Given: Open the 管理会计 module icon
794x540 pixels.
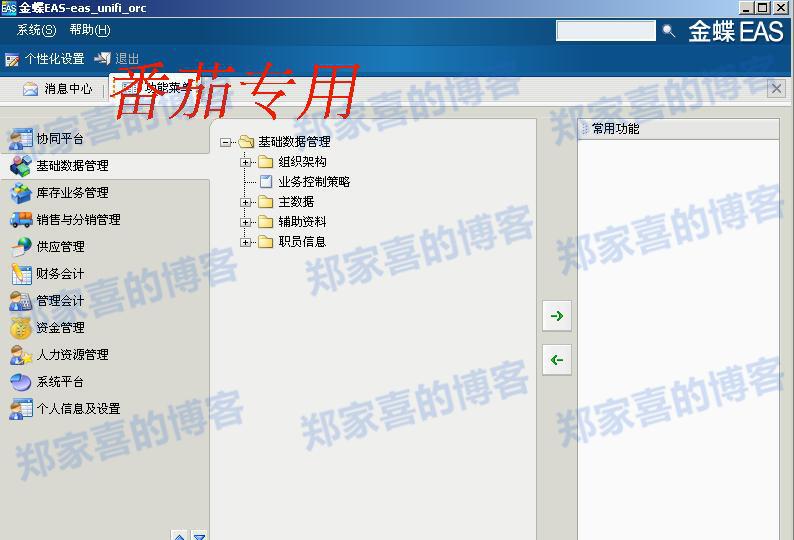Looking at the screenshot, I should (21, 301).
